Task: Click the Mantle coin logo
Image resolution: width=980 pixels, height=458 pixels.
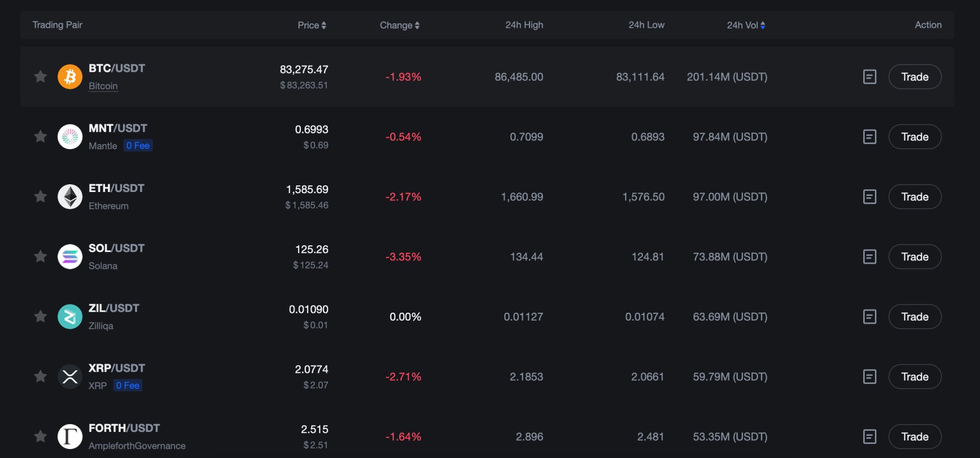Action: pyautogui.click(x=70, y=136)
